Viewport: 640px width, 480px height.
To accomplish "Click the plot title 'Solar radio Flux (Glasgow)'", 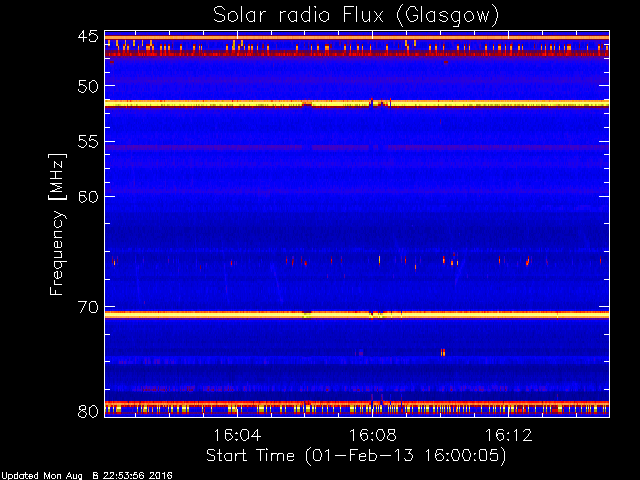I will coord(356,16).
